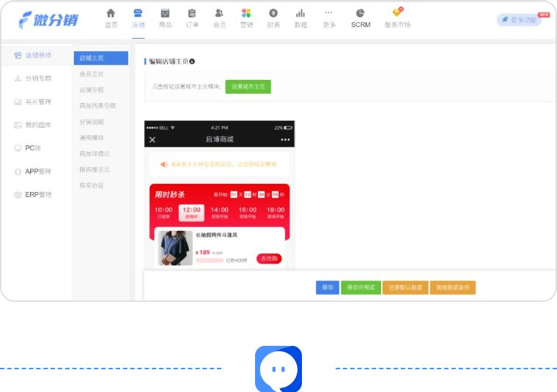This screenshot has height=392, width=557.
Task: Open the three-dot menu in phone preview
Action: point(285,139)
